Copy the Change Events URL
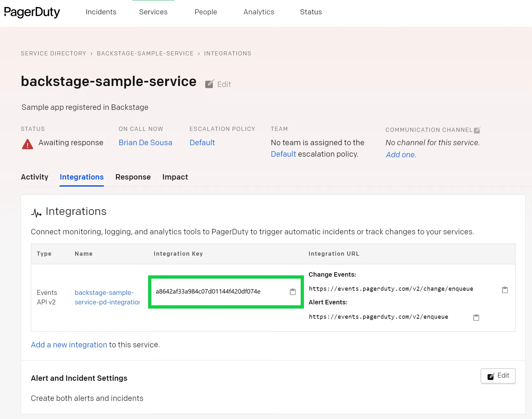This screenshot has height=419, width=532. [x=505, y=290]
